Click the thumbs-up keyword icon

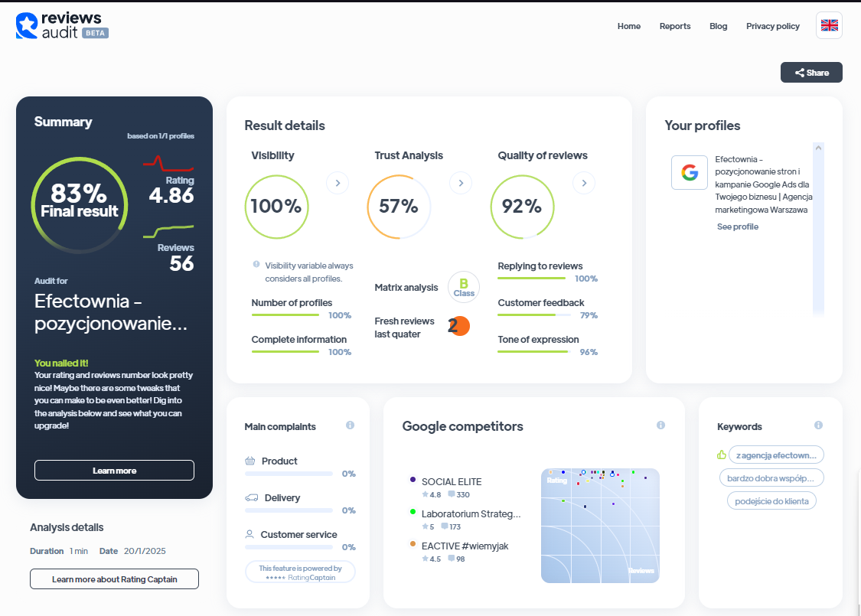coord(722,455)
